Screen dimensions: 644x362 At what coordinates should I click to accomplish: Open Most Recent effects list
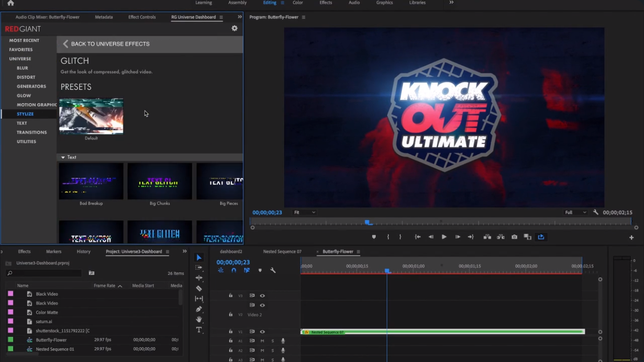[x=24, y=40]
